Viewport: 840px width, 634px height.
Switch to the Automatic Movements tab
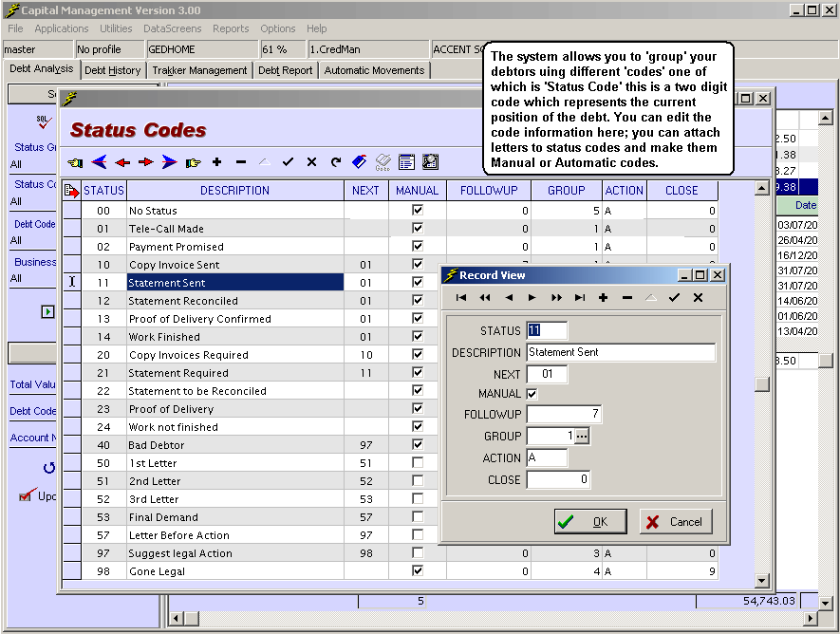click(375, 70)
